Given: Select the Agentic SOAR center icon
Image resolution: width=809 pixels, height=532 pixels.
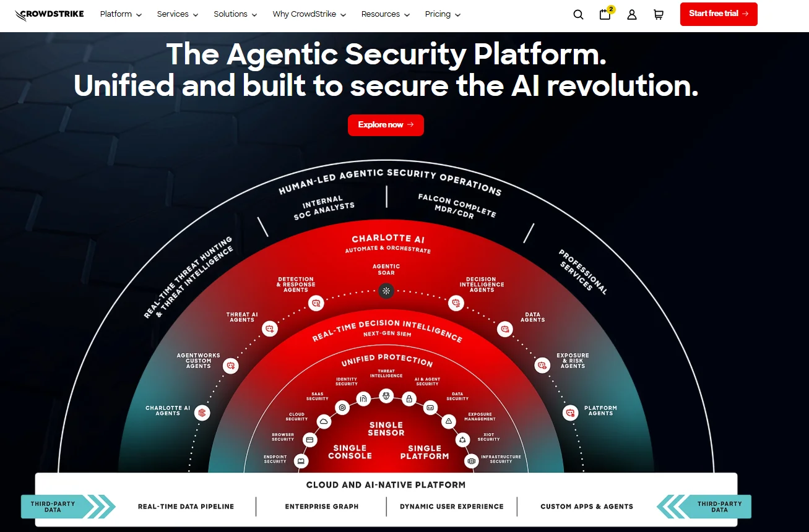Looking at the screenshot, I should click(x=386, y=290).
